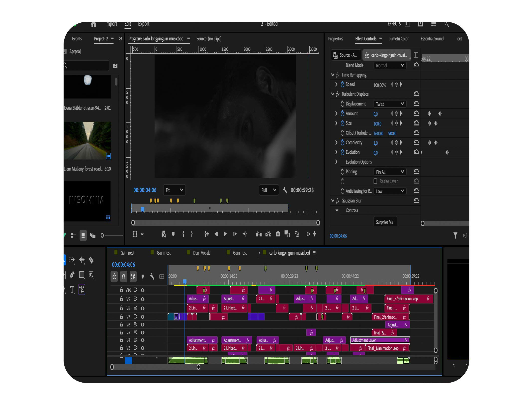Reset the Turbulent Displace effect
This screenshot has height=416, width=532.
coord(416,94)
